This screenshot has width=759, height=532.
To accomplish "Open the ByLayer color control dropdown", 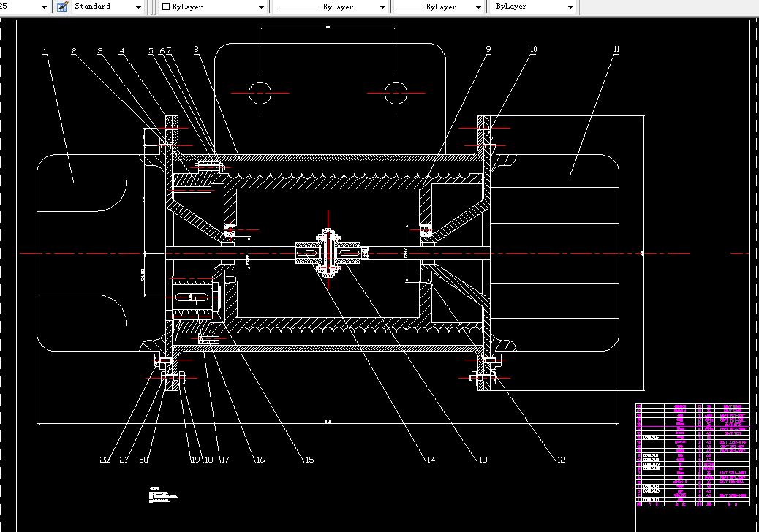I will [261, 7].
